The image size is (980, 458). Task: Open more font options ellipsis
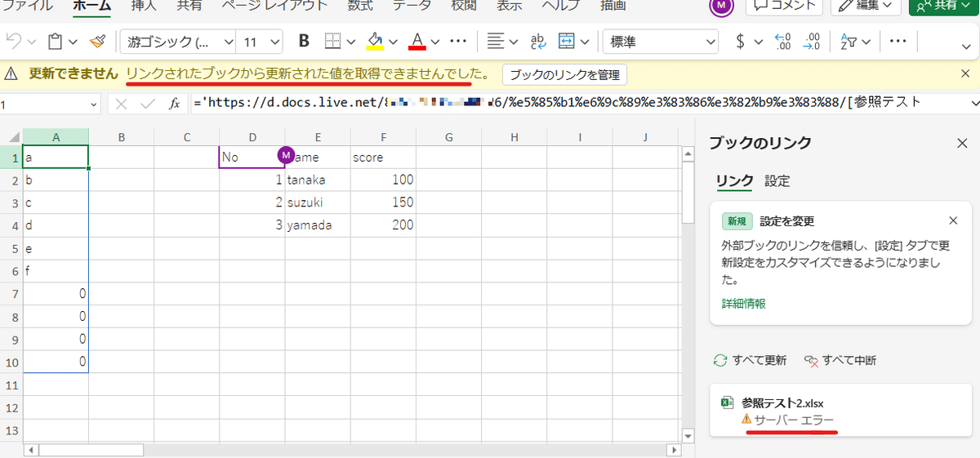click(459, 41)
